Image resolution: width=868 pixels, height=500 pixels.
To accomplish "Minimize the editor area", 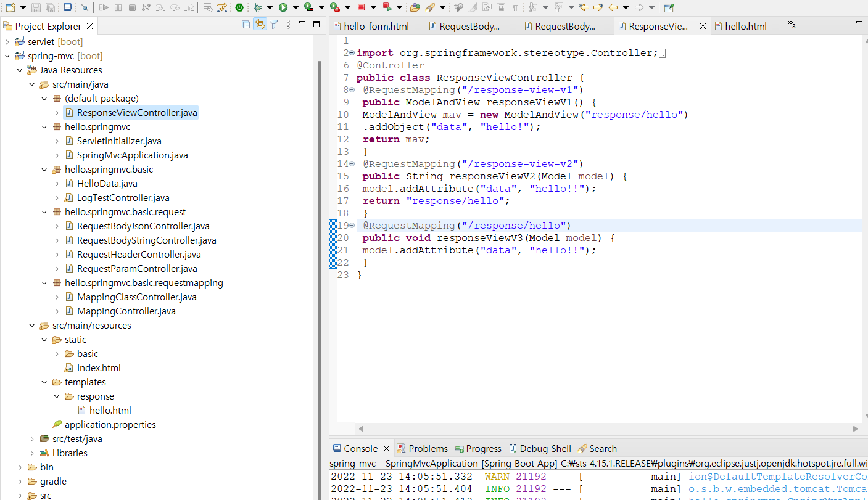I will click(859, 23).
